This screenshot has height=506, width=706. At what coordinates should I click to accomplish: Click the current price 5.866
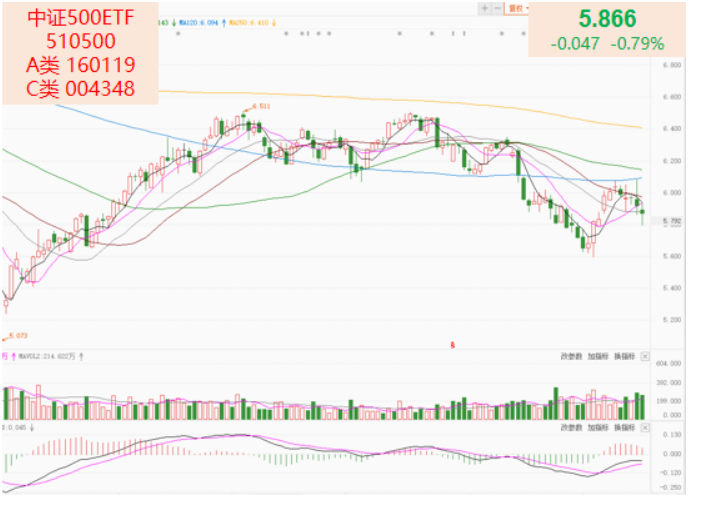(x=607, y=18)
